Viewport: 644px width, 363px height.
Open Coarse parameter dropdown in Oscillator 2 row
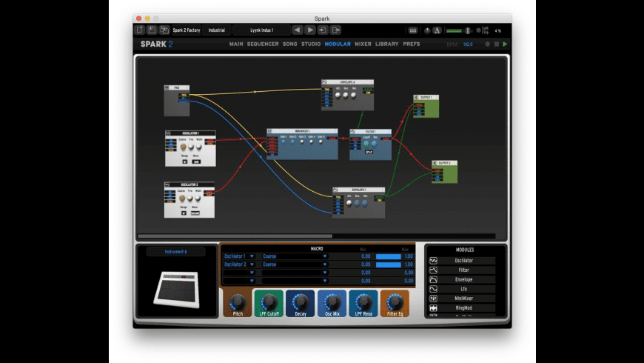click(295, 264)
